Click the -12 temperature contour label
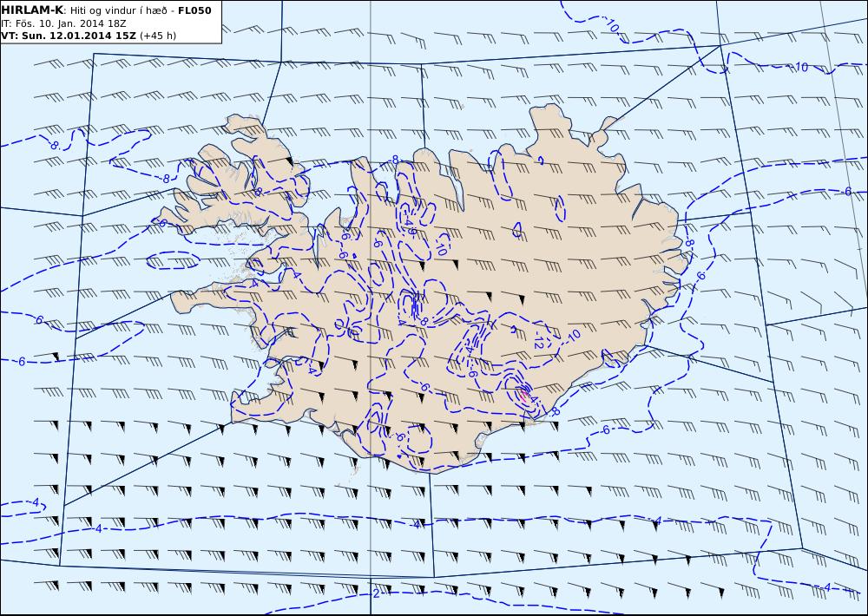Image resolution: width=868 pixels, height=616 pixels. [x=539, y=339]
